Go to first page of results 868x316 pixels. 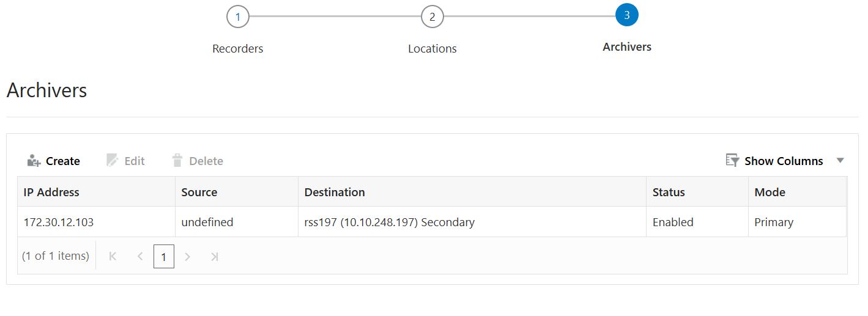[x=113, y=257]
